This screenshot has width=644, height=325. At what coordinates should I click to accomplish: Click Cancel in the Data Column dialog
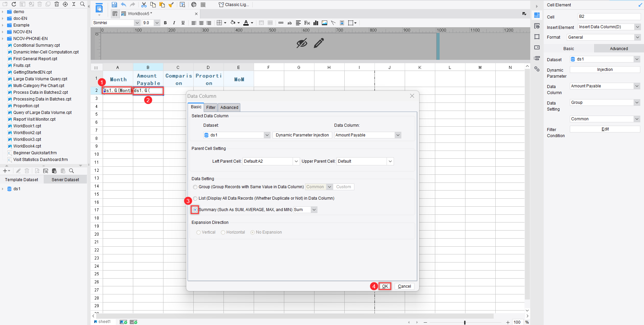click(x=404, y=286)
